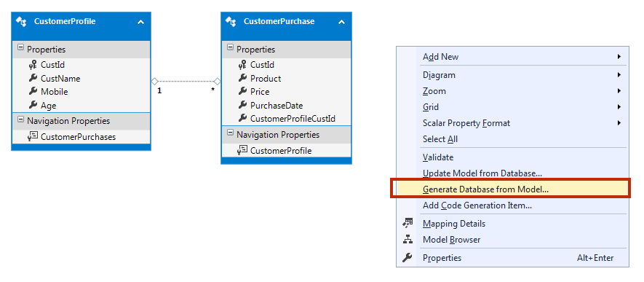The image size is (644, 282).
Task: Click the CustomerPurchases navigation property icon
Action: point(33,136)
